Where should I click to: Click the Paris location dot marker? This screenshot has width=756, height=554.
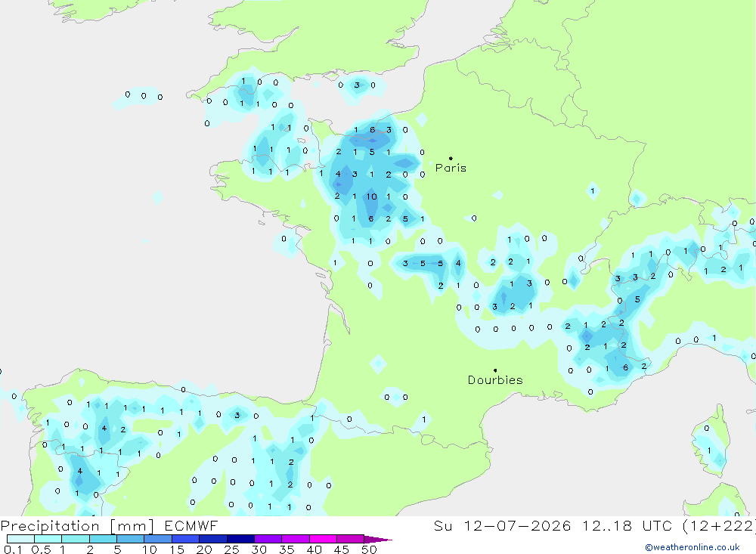451,158
